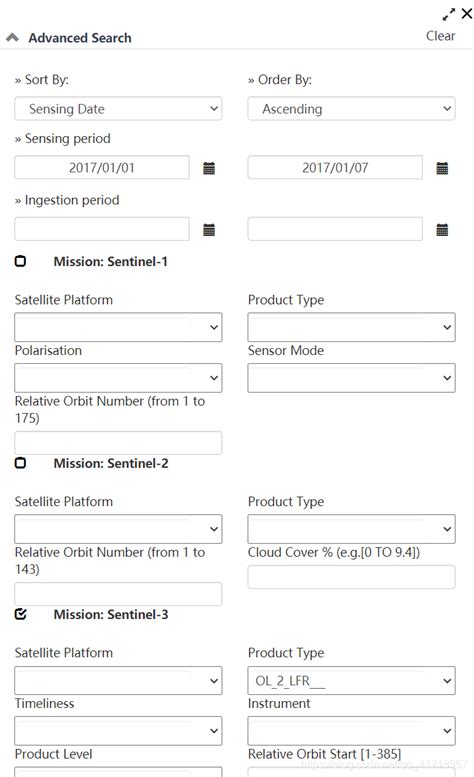Expand the panel with the diagonal arrows icon
Screen dimensions: 474x777
(x=449, y=14)
